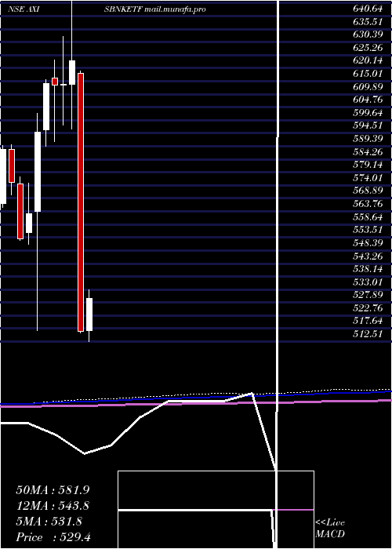The image size is (392, 549).
Task: Click the 579.14 price axis label
Action: coord(367,165)
